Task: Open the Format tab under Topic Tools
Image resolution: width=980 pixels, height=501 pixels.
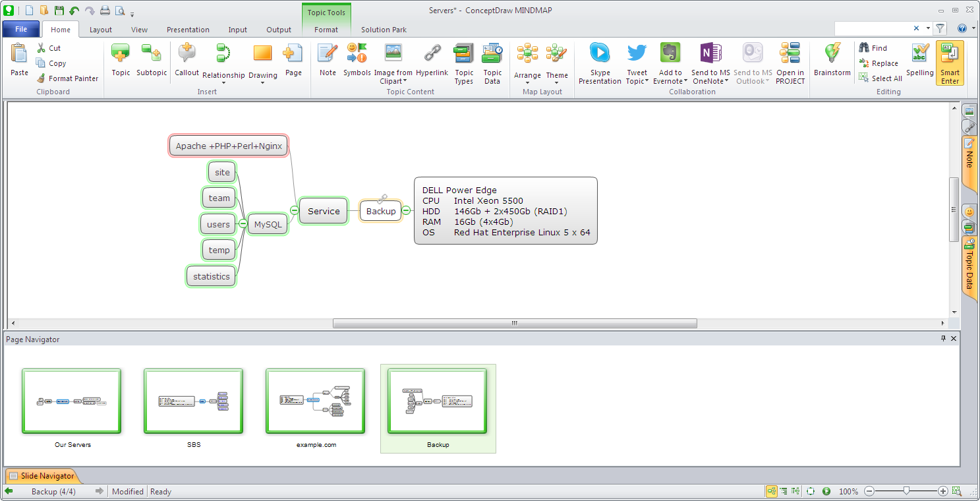Action: 326,30
